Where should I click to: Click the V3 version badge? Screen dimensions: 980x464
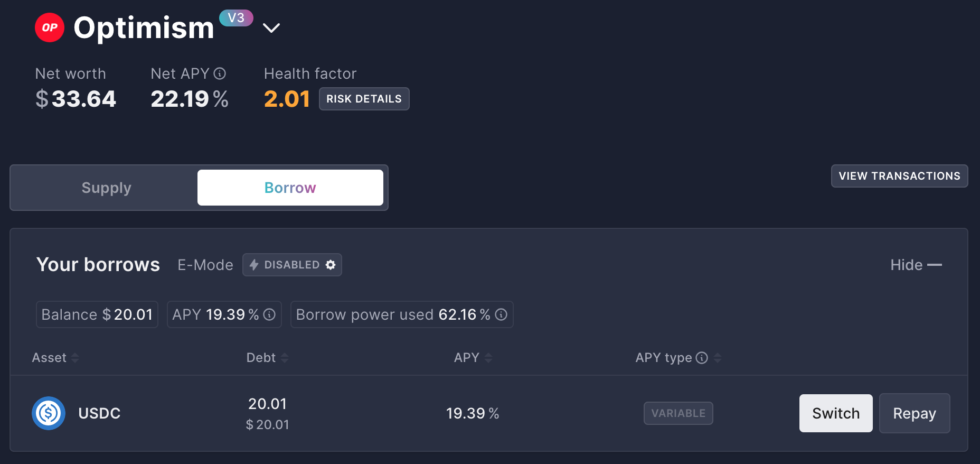point(236,18)
